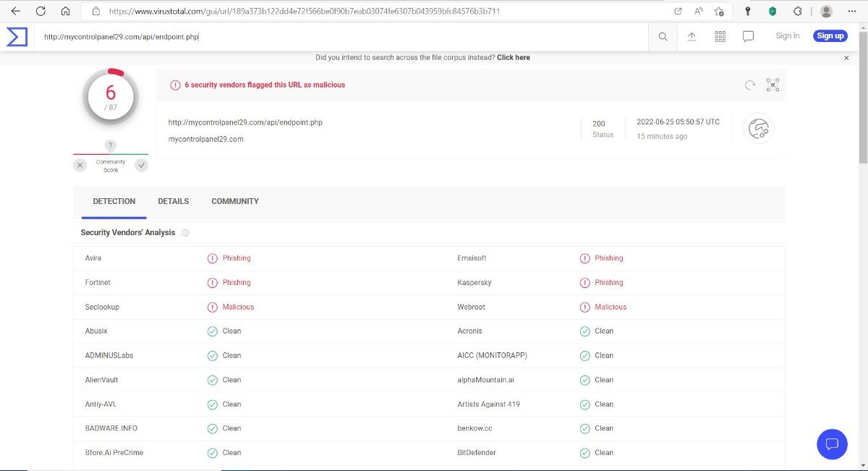Screen dimensions: 868x471
Task: Click the upload file icon
Action: click(x=692, y=37)
